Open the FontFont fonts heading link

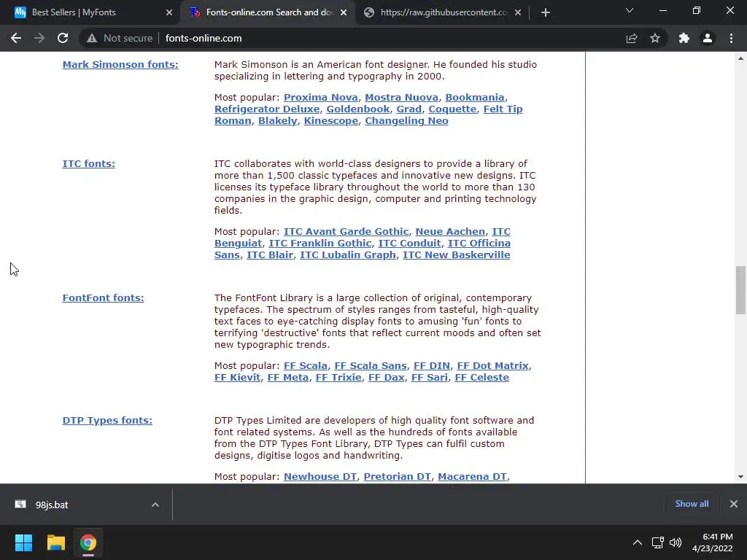[103, 297]
